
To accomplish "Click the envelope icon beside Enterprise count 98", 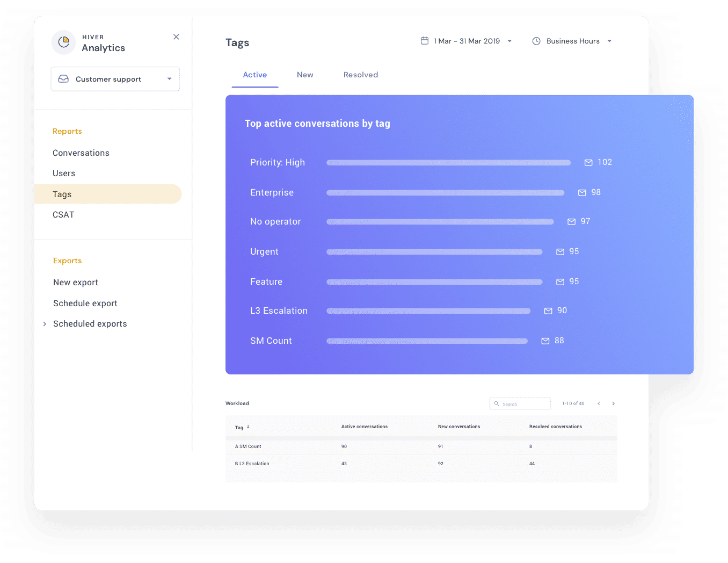I will (581, 192).
